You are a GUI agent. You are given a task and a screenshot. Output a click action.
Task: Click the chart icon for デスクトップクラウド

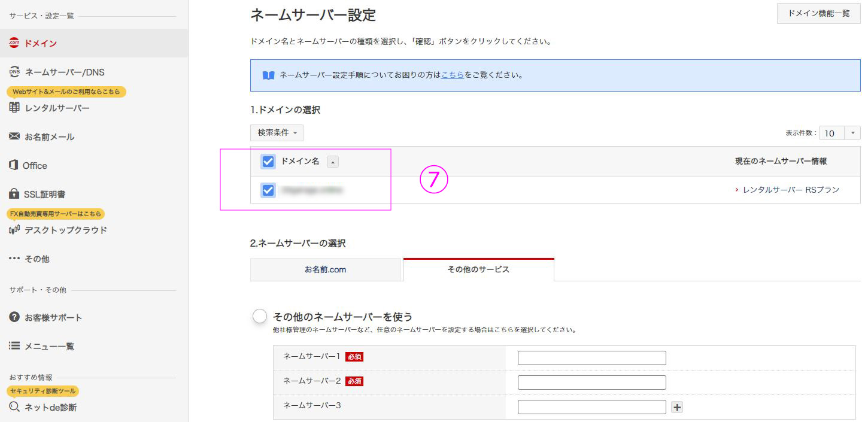tap(14, 230)
